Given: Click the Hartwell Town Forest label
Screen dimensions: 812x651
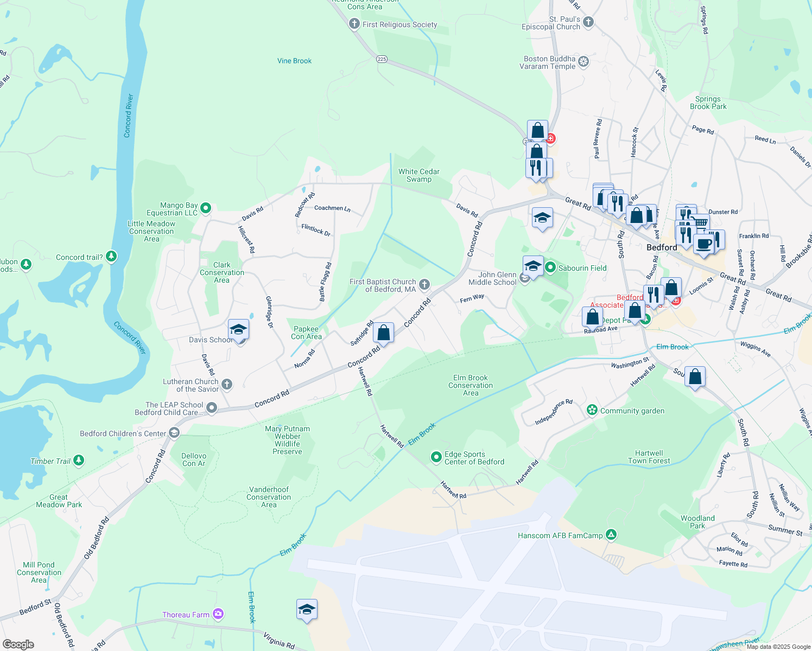Looking at the screenshot, I should [x=649, y=457].
